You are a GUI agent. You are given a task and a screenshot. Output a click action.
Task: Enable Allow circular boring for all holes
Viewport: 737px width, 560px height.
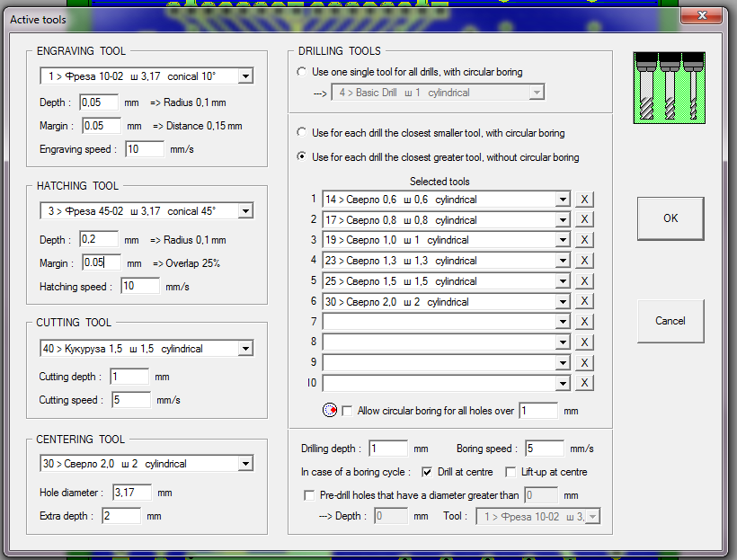tap(347, 411)
